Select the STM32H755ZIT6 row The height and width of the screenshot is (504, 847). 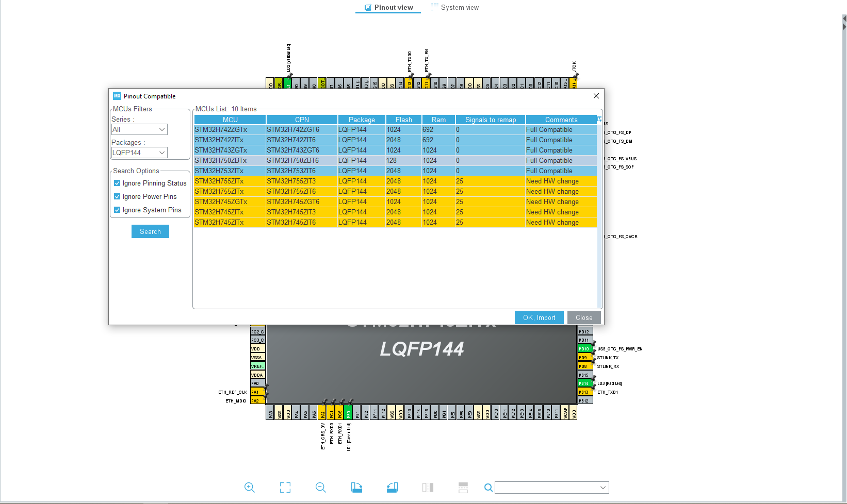(x=395, y=191)
